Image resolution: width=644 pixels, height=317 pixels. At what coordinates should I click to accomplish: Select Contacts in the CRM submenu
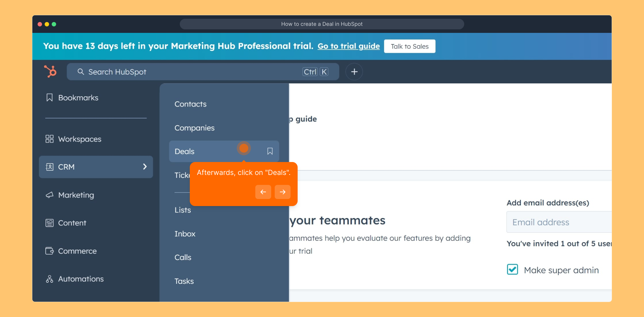click(x=190, y=104)
